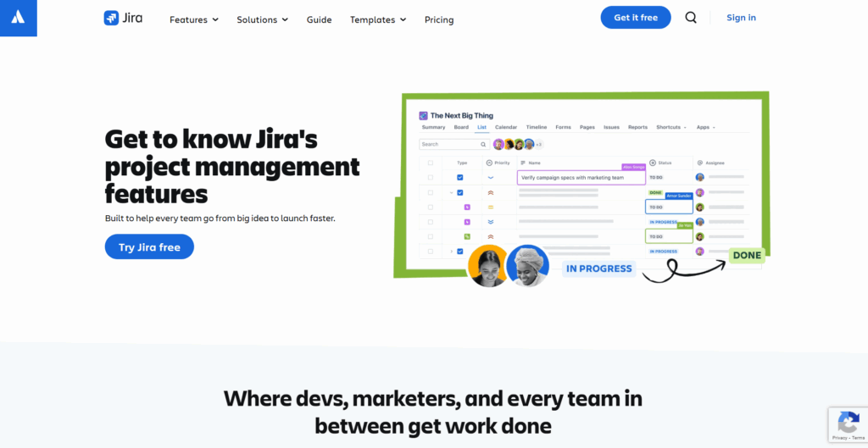
Task: Click the search magnifier inside the list search box
Action: [483, 145]
